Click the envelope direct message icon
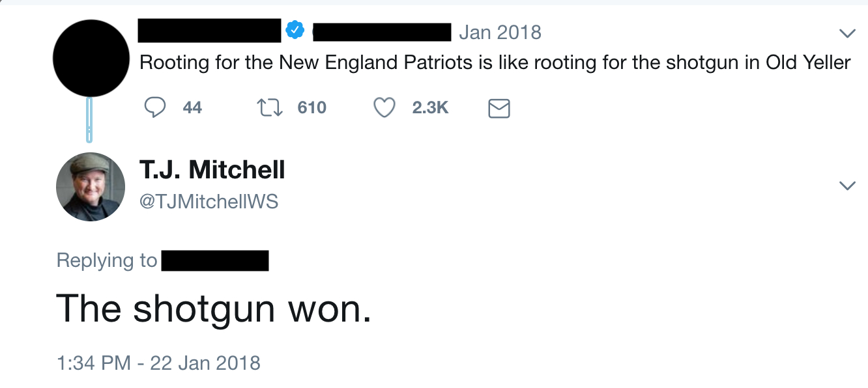This screenshot has height=388, width=868. pyautogui.click(x=499, y=108)
